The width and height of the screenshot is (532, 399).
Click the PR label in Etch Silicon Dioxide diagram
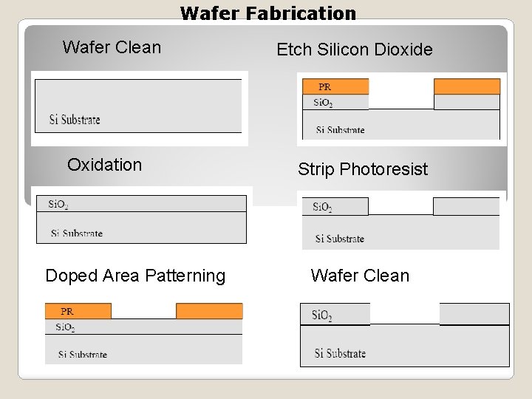pyautogui.click(x=324, y=87)
